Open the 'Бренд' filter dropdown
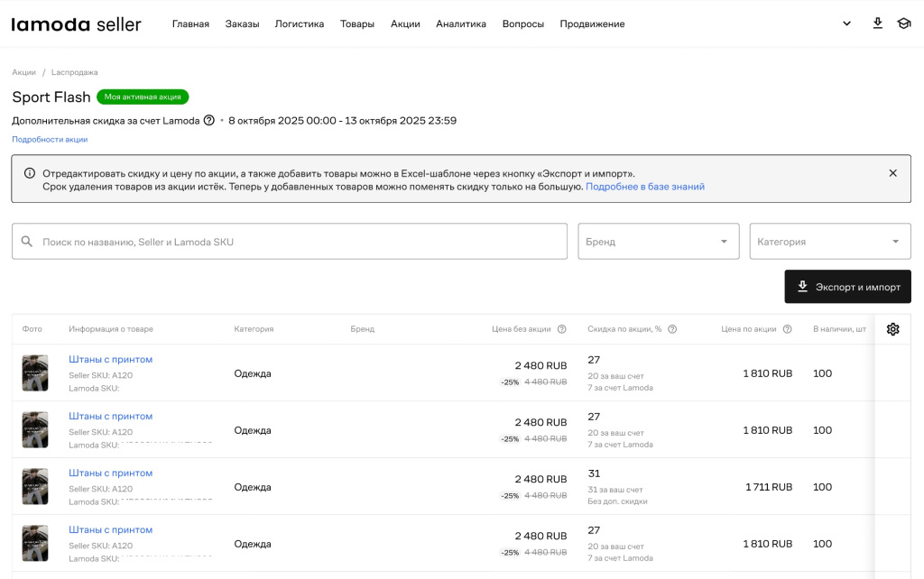 click(658, 242)
